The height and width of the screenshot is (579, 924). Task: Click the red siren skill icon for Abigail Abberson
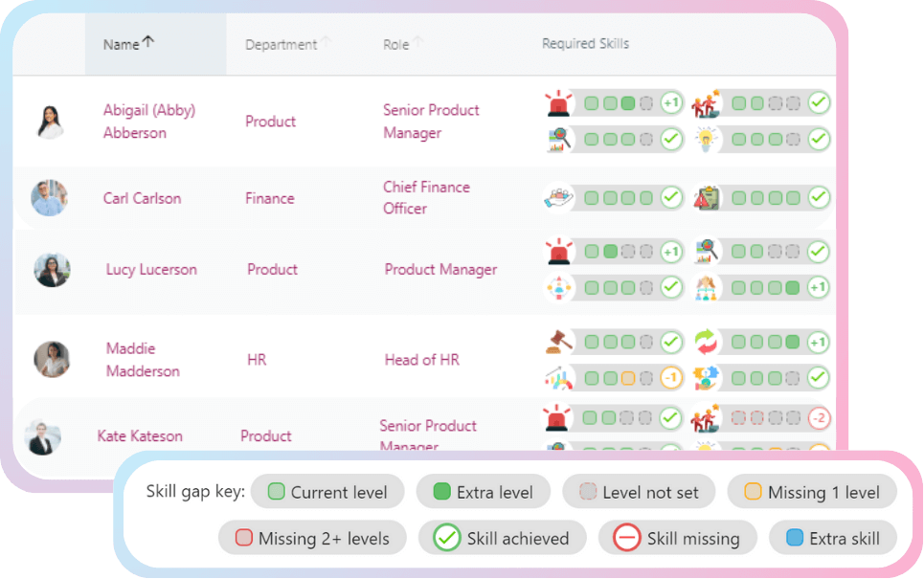557,103
